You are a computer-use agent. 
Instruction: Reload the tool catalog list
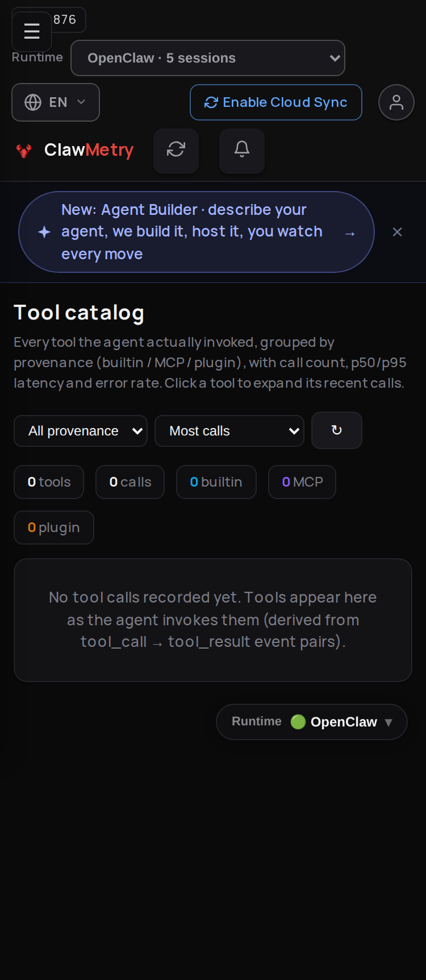(x=337, y=430)
